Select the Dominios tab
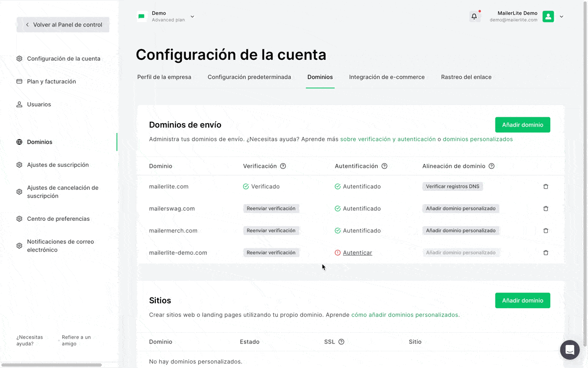This screenshot has width=588, height=368. tap(320, 77)
